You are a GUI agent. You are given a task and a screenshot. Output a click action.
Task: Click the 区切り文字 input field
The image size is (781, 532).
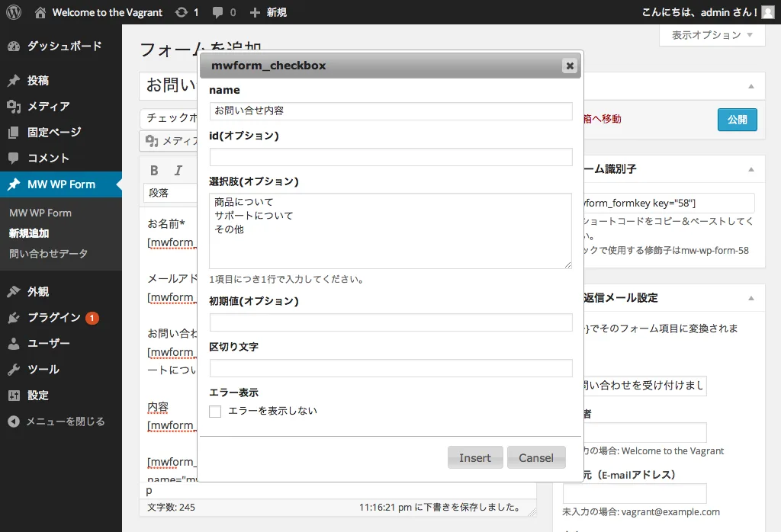(391, 368)
